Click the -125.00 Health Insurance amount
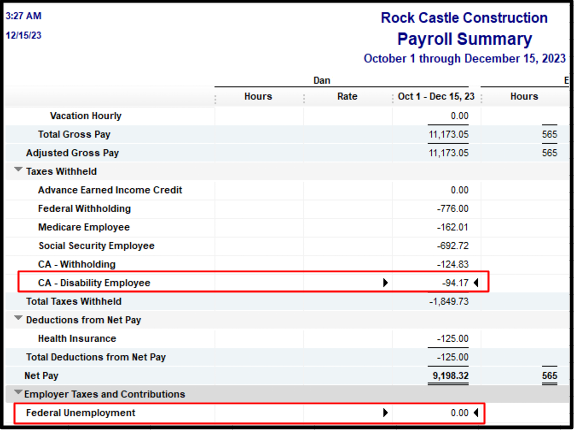574x430 pixels. [452, 339]
